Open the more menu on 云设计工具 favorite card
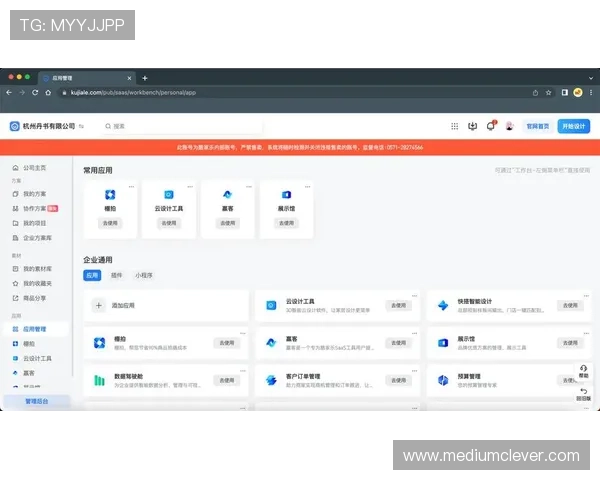Screen dimensions: 600x480 click(x=190, y=187)
